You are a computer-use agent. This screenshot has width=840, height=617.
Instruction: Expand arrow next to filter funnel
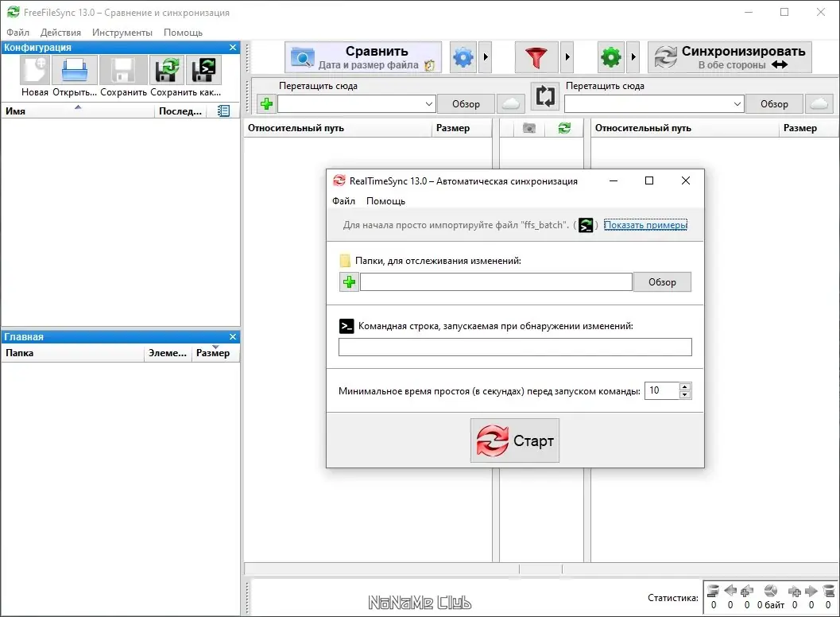(567, 56)
